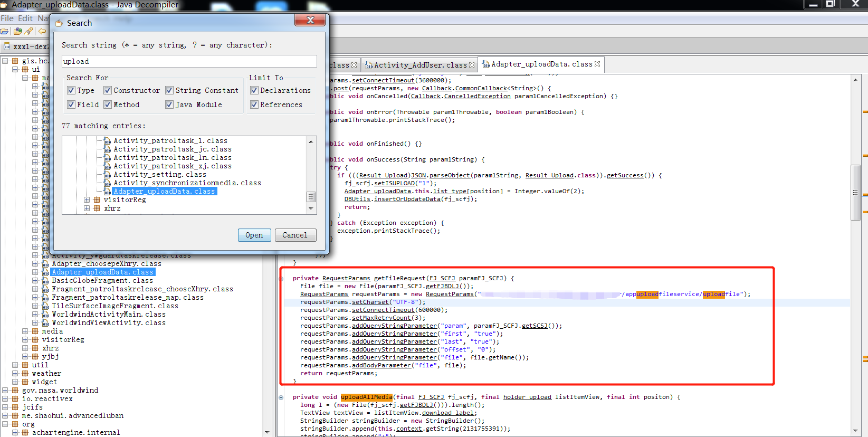Toggle the References limit checkbox
Image resolution: width=868 pixels, height=437 pixels.
[254, 104]
